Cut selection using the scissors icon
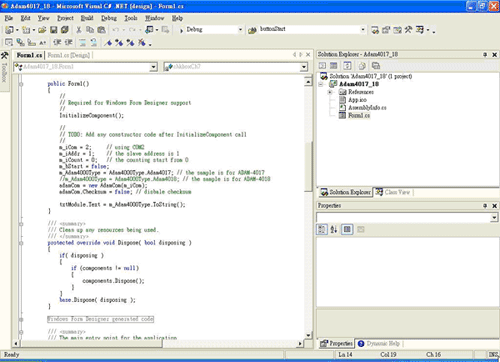This screenshot has height=362, width=500. (x=79, y=30)
